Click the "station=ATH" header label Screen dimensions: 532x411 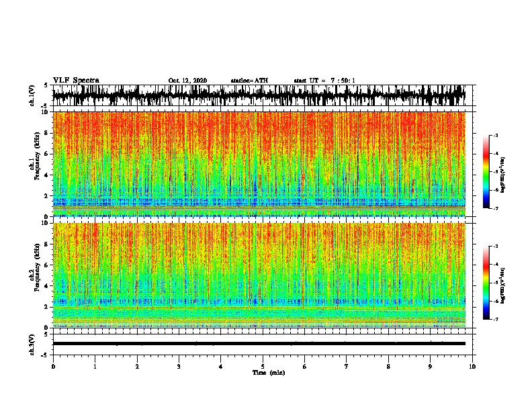(x=249, y=81)
